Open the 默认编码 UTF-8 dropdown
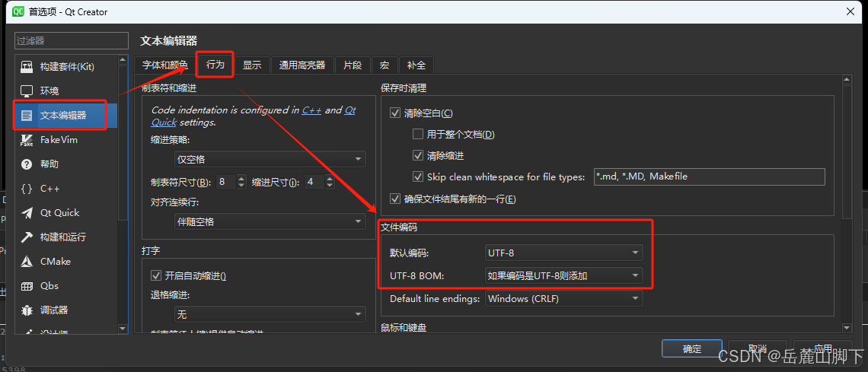 click(564, 253)
